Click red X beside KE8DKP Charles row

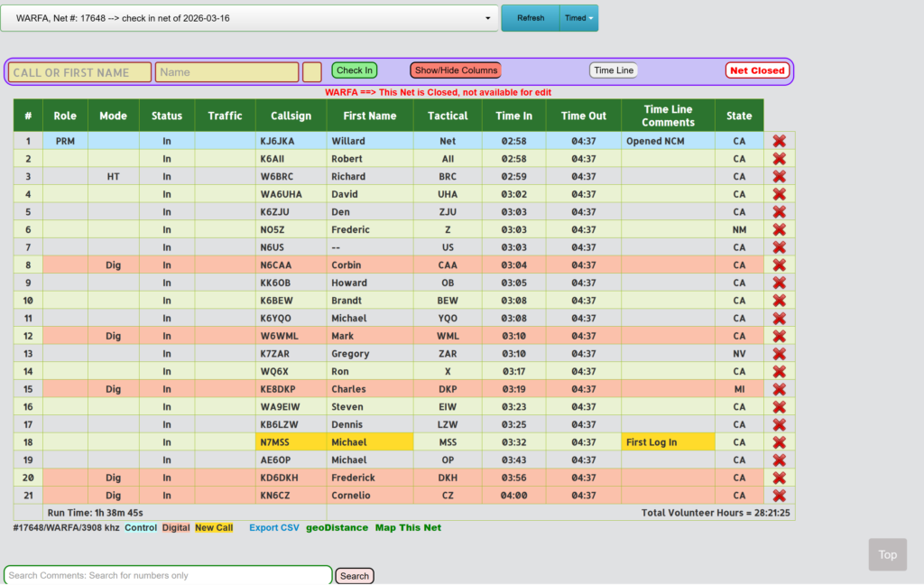779,389
